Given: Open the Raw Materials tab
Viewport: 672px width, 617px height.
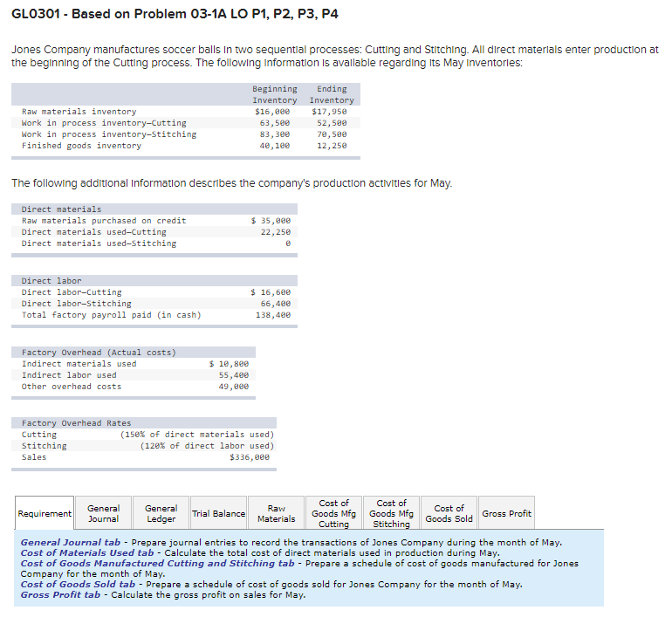Looking at the screenshot, I should point(277,513).
